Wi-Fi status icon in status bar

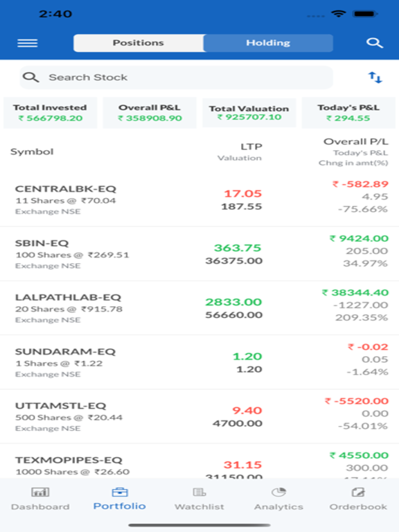pos(339,14)
